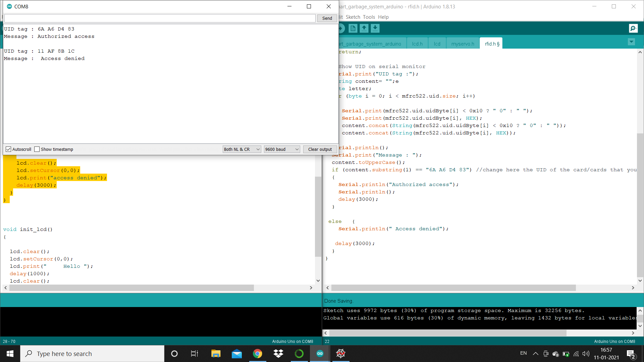Screen dimensions: 644x362
Task: Click the EN language indicator
Action: pyautogui.click(x=523, y=353)
